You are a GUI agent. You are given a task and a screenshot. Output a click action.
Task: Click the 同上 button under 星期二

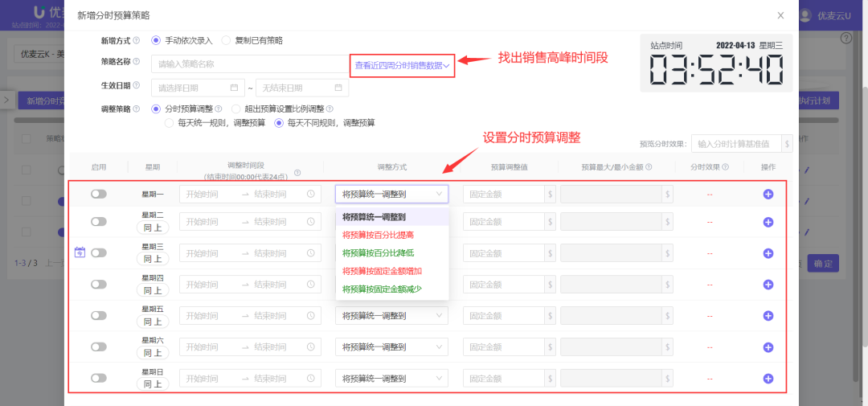point(153,229)
